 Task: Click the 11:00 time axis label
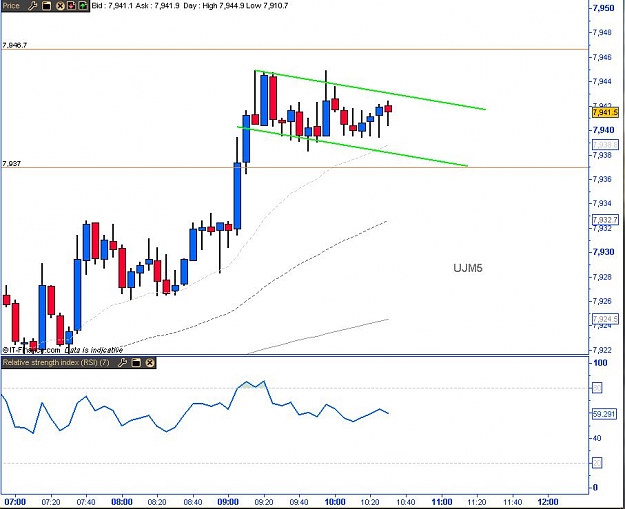442,501
